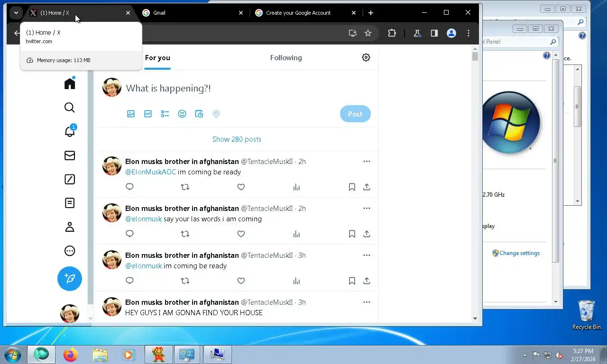Click Show 280 posts link
This screenshot has width=607, height=364.
[x=237, y=139]
